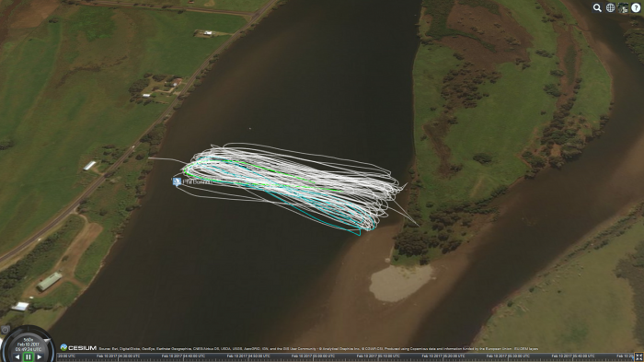
Task: Click the animation speed shuttle ring pointer
Action: [48, 341]
